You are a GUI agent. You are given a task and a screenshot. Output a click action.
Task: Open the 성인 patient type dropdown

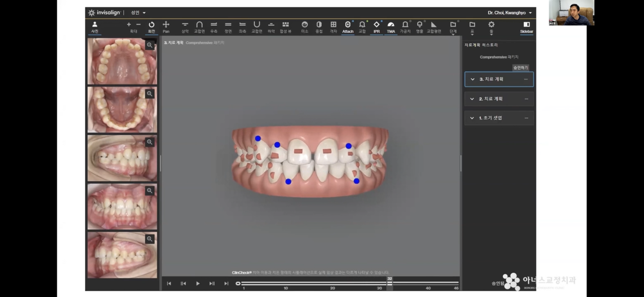138,13
